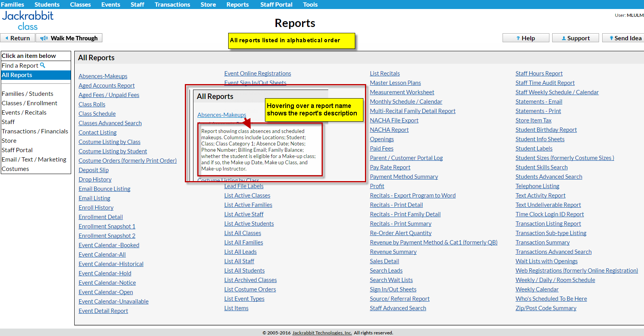Open the Classes menu

pos(80,4)
